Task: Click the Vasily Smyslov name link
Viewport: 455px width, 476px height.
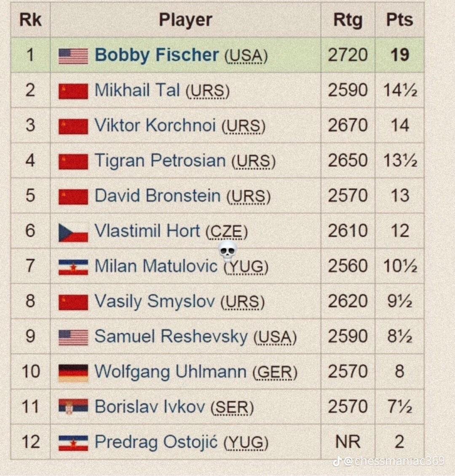Action: [x=155, y=301]
